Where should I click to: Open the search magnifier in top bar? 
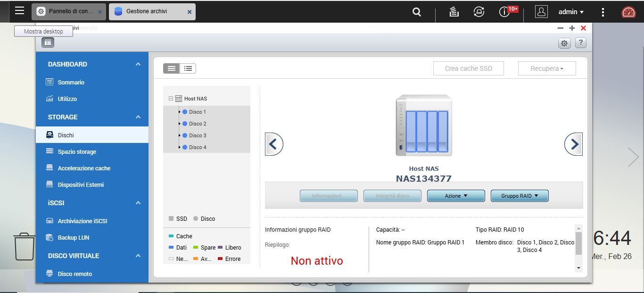[x=417, y=12]
